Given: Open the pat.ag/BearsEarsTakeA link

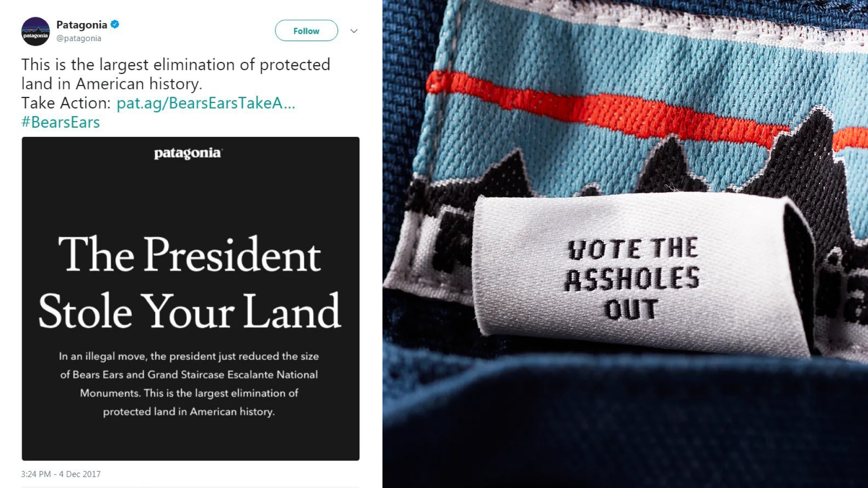Looking at the screenshot, I should click(206, 103).
